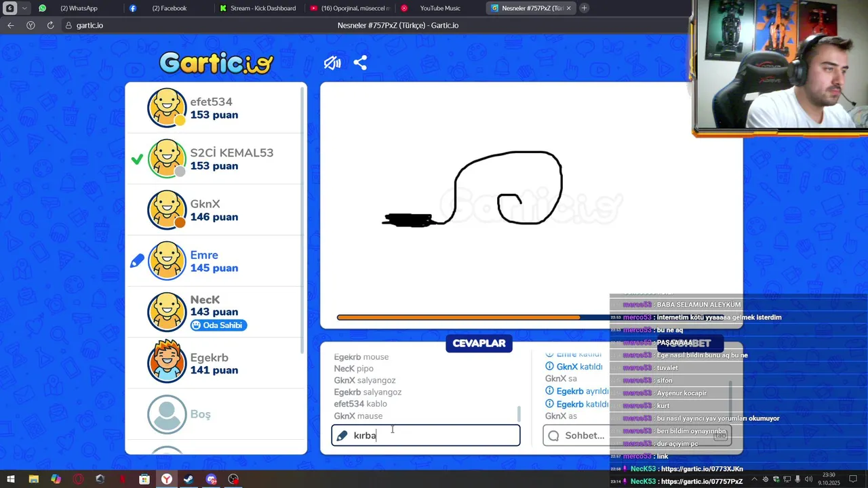Click NecK's avatar

(167, 312)
